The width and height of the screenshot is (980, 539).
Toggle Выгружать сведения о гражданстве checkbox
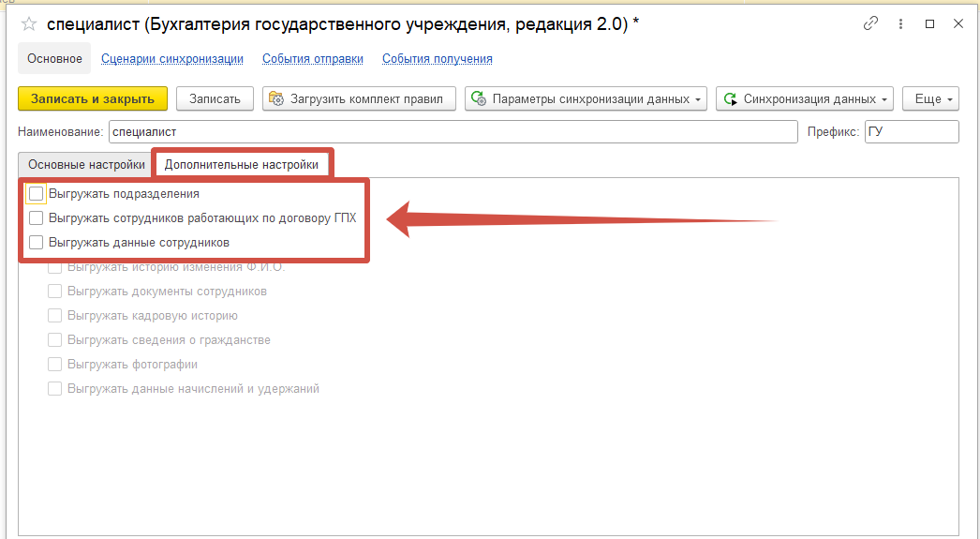[x=55, y=340]
